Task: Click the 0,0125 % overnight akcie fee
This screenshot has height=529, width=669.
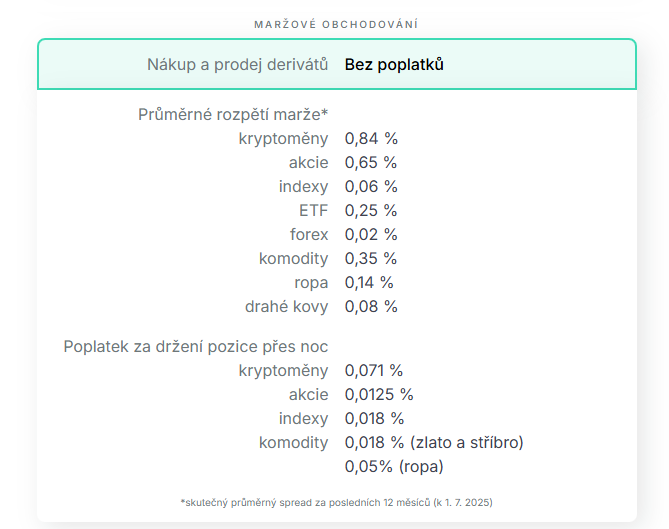Action: [x=379, y=394]
